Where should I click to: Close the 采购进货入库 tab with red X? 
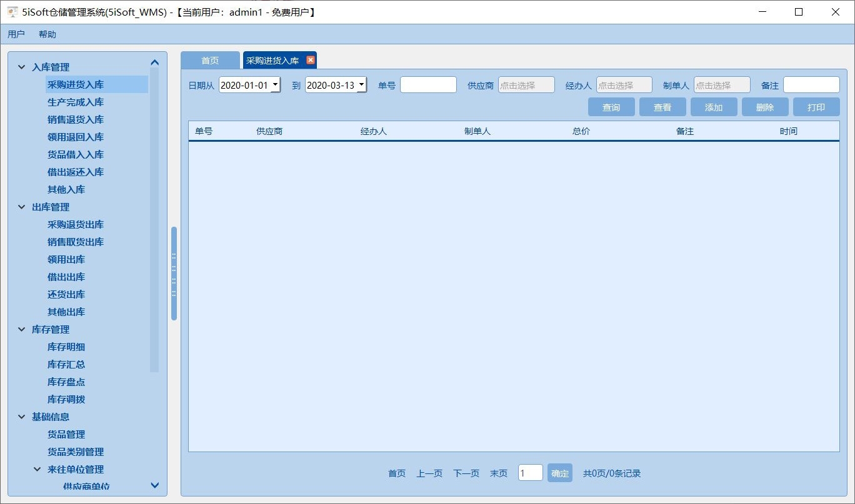click(310, 60)
